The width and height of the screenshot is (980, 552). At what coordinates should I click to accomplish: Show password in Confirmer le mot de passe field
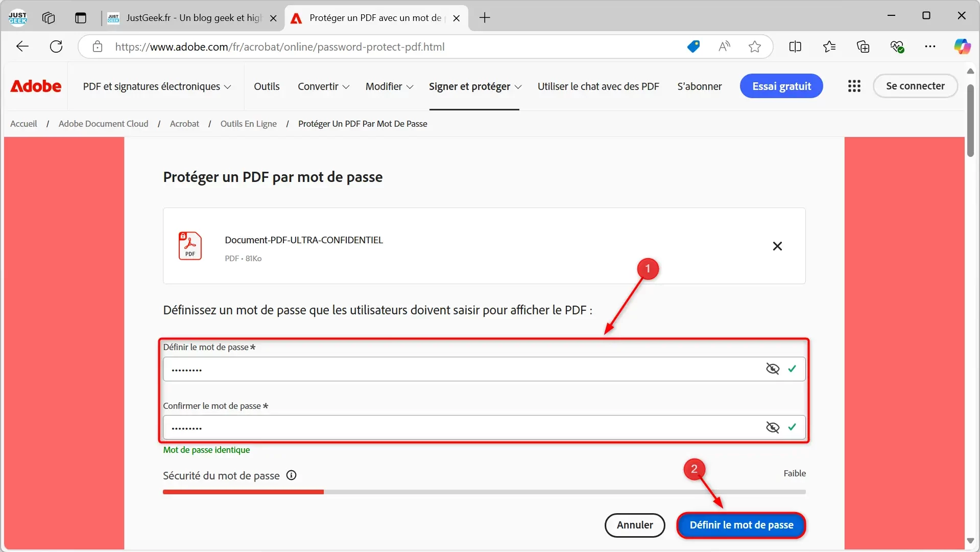click(773, 427)
